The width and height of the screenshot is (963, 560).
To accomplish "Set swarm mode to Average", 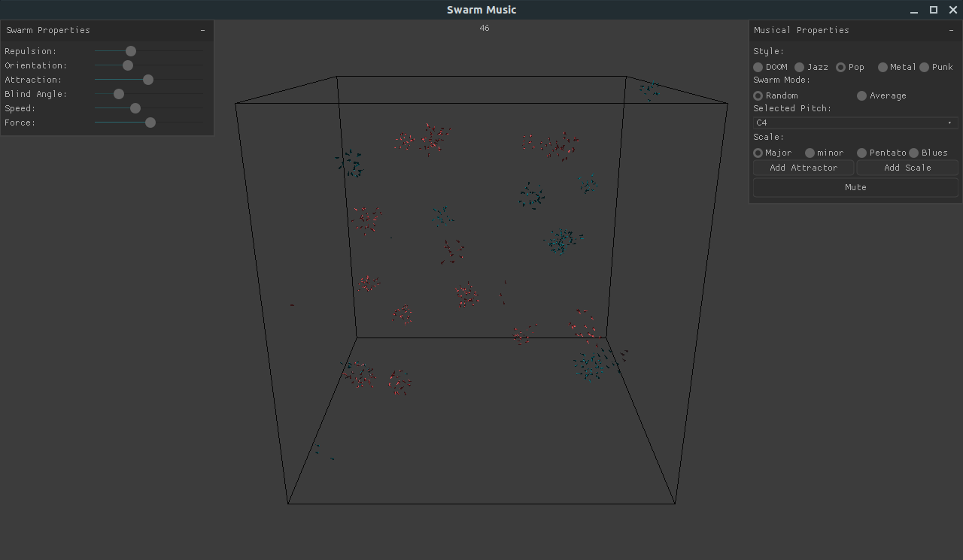I will [x=862, y=95].
